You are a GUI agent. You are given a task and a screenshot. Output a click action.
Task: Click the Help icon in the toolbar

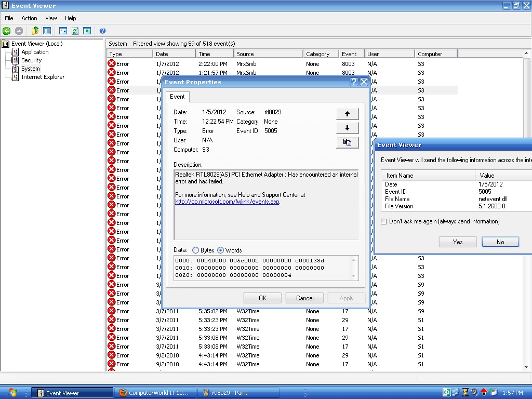pyautogui.click(x=102, y=31)
